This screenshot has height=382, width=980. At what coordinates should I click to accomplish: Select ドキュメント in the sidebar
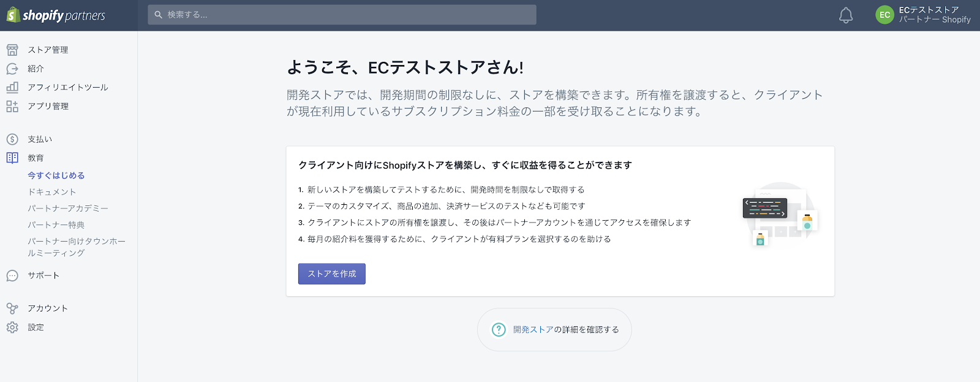(x=52, y=192)
